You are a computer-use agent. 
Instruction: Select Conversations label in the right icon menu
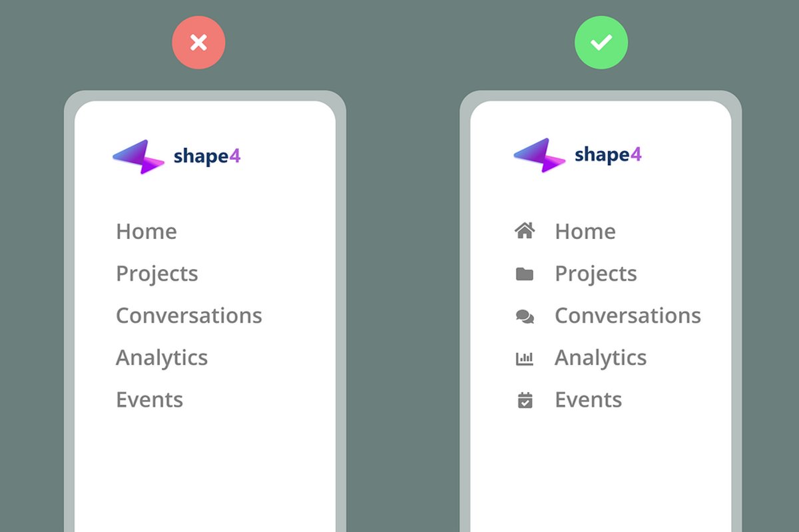(628, 316)
